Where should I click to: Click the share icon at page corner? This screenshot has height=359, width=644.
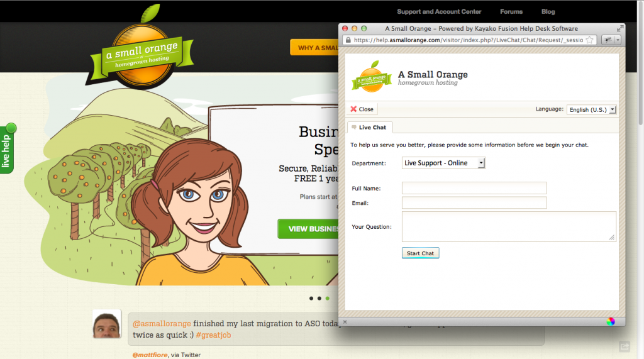click(x=625, y=346)
